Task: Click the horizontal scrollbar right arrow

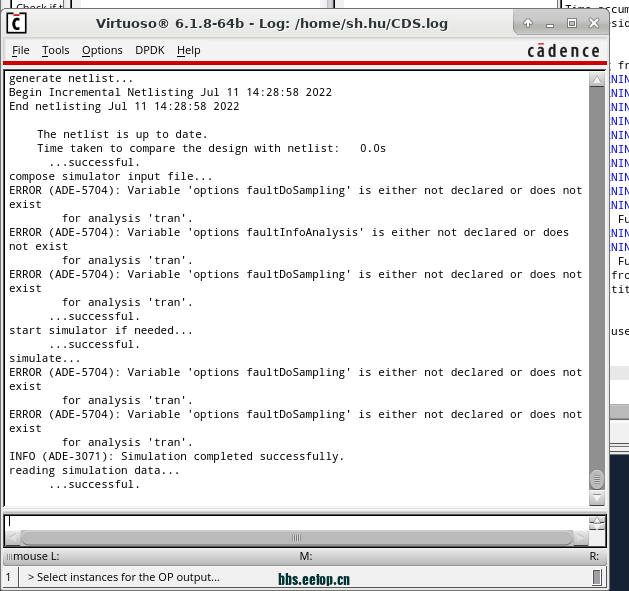Action: pyautogui.click(x=580, y=538)
